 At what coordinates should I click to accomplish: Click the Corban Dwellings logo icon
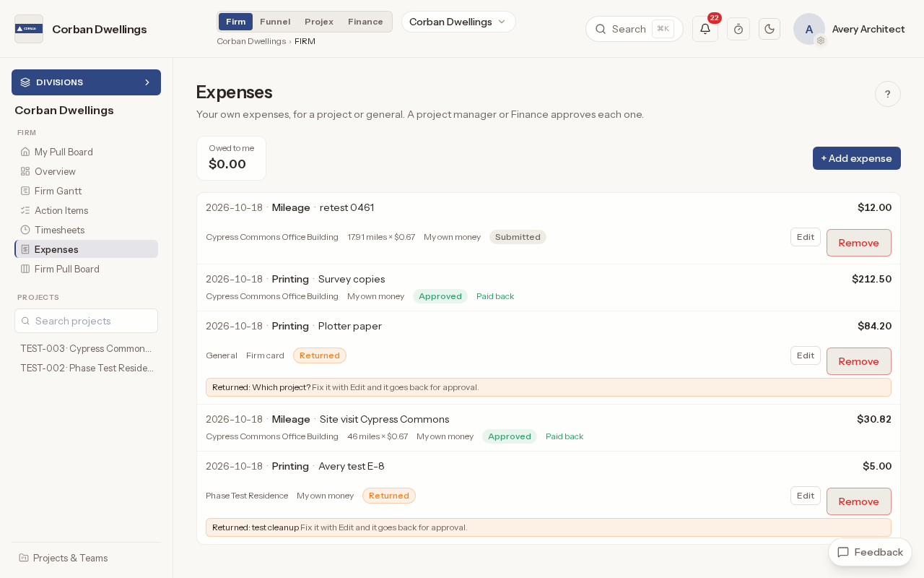pos(29,29)
